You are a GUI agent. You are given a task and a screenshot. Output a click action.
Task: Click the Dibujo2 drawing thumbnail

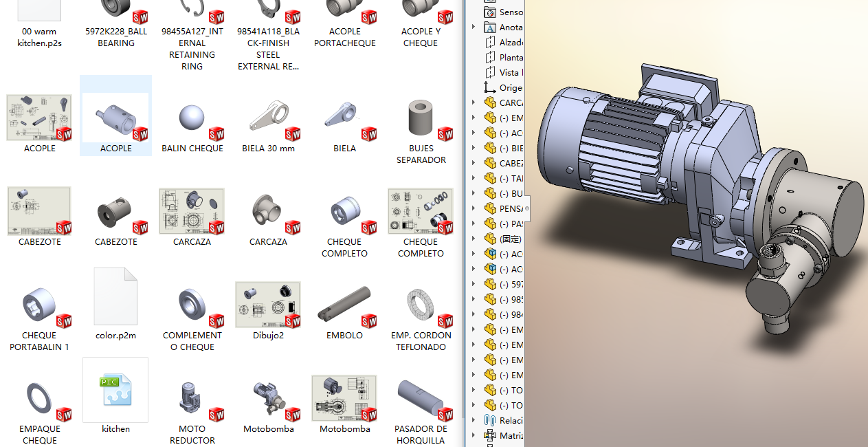(268, 305)
